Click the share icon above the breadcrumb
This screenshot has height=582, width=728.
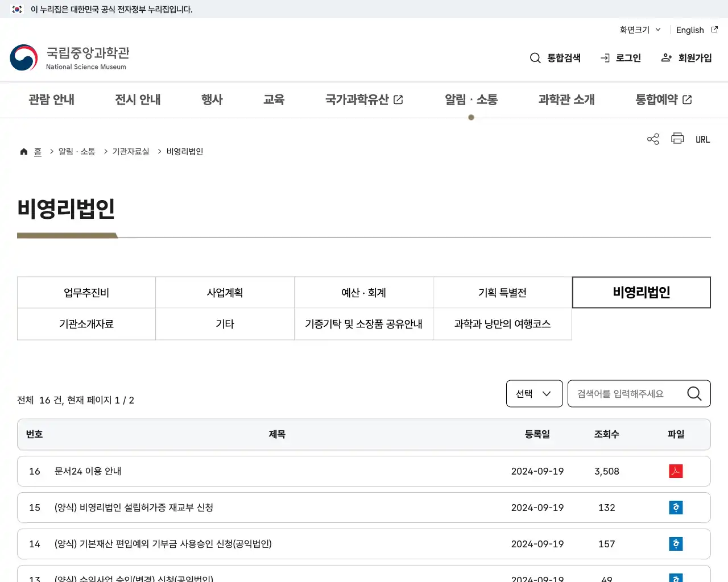pyautogui.click(x=652, y=138)
